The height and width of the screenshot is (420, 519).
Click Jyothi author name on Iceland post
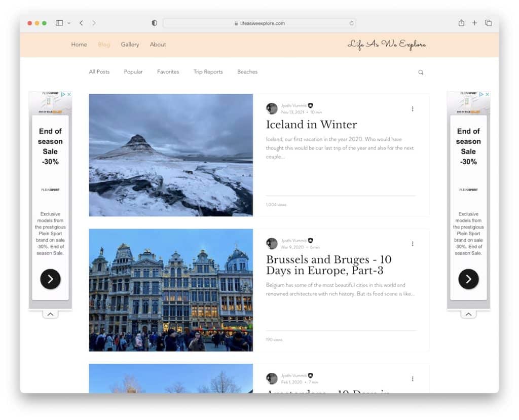pos(293,105)
